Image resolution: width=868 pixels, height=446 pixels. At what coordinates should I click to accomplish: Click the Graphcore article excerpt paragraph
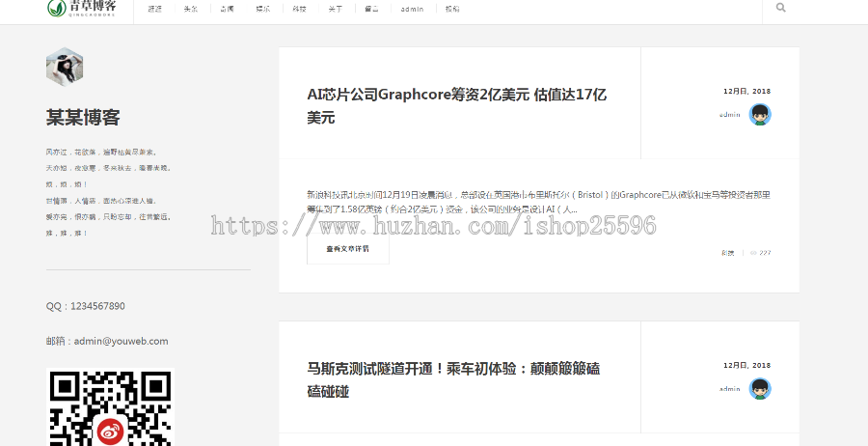click(538, 202)
